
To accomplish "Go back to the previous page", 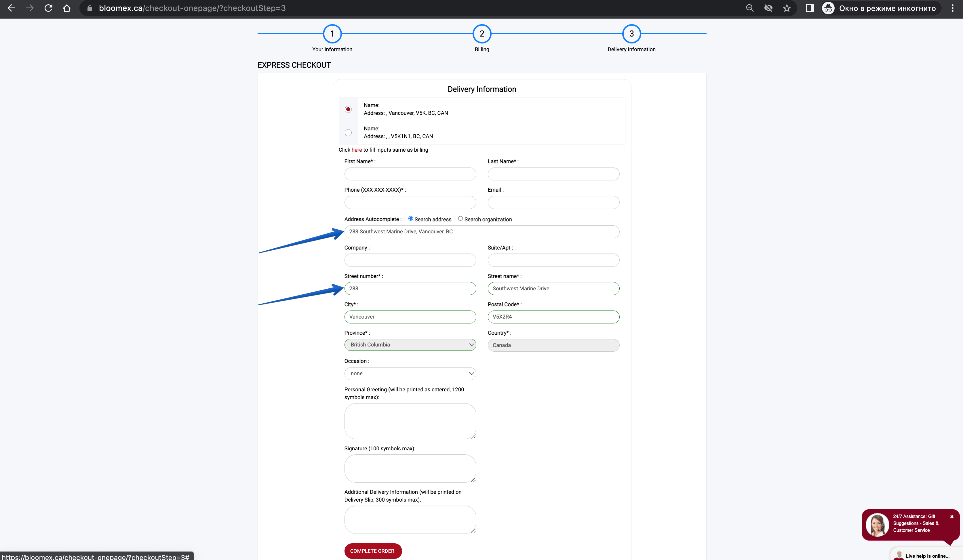I will 12,8.
